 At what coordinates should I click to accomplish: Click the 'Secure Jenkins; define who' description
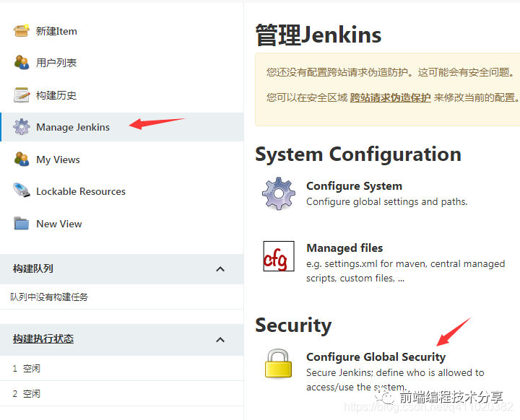click(395, 380)
